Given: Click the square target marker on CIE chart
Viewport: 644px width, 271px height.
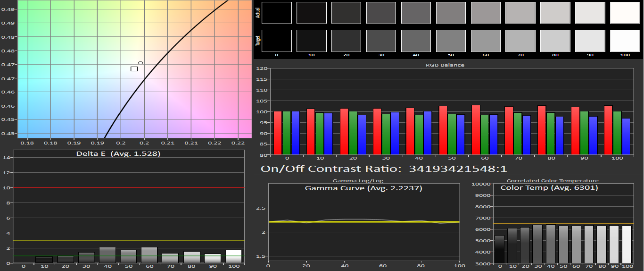Looking at the screenshot, I should [134, 69].
